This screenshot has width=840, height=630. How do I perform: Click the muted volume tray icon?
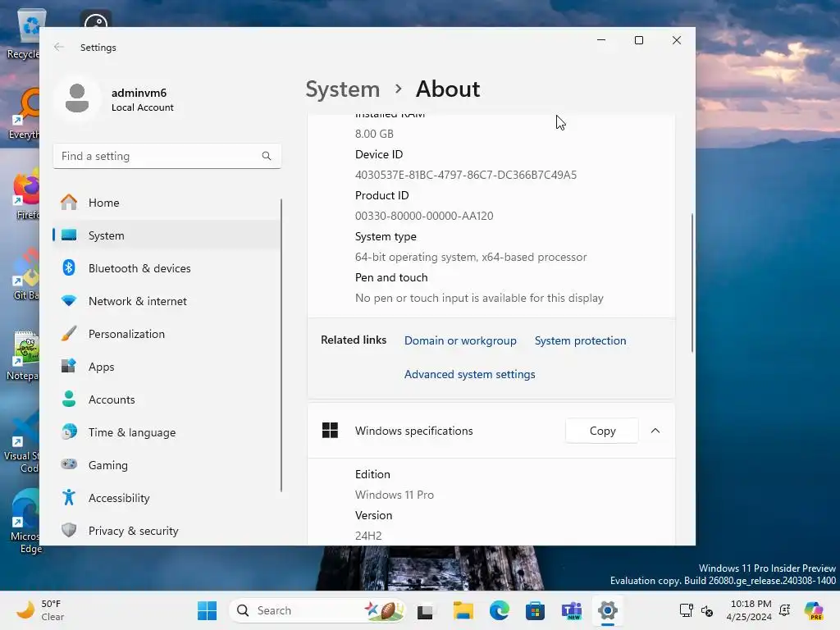pos(707,610)
